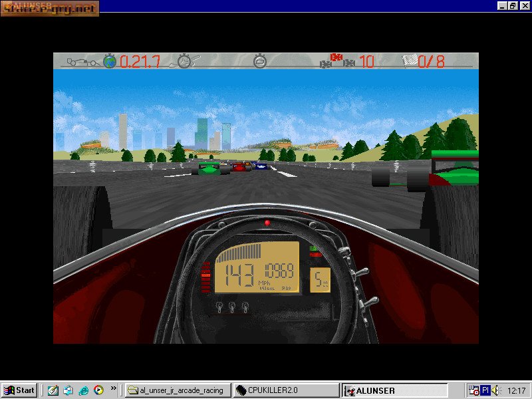Click the stopwatch with wrench icon

pos(186,61)
